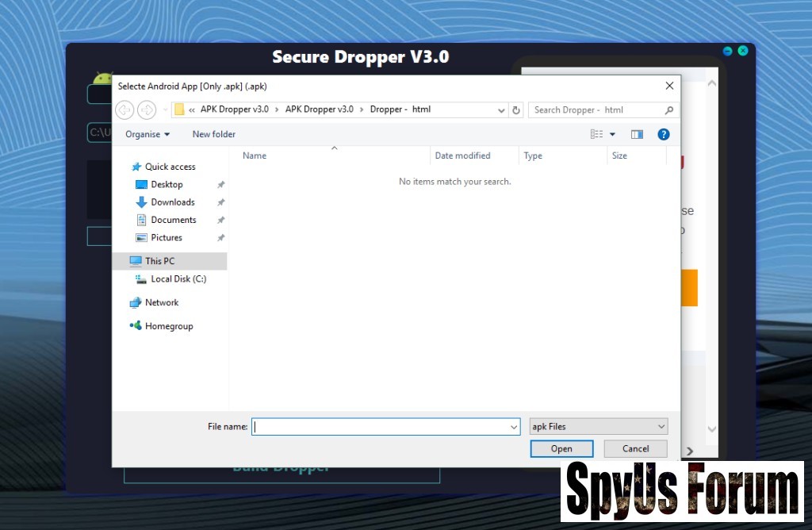
Task: Click the change view layout icon
Action: point(598,134)
